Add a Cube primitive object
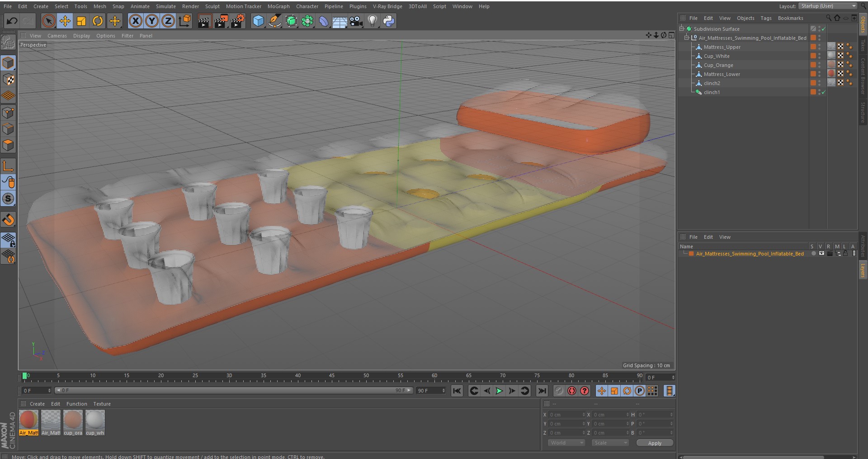Viewport: 868px width, 459px height. (258, 21)
